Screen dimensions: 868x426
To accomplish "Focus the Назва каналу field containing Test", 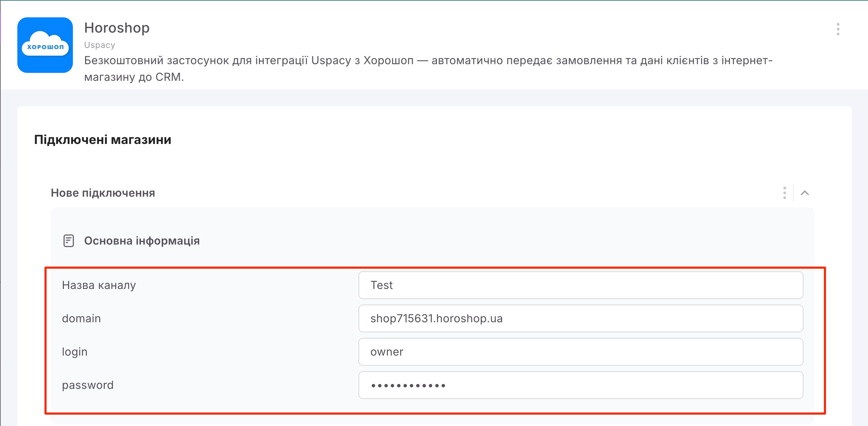I will [x=581, y=285].
